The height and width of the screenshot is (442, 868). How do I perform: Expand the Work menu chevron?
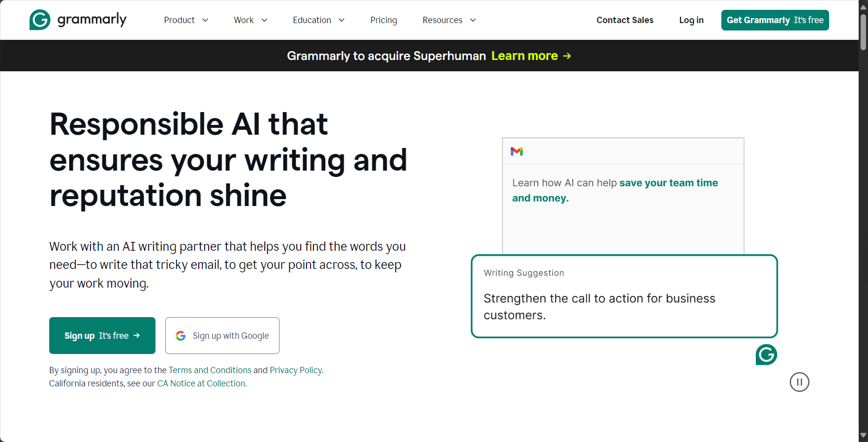coord(264,20)
